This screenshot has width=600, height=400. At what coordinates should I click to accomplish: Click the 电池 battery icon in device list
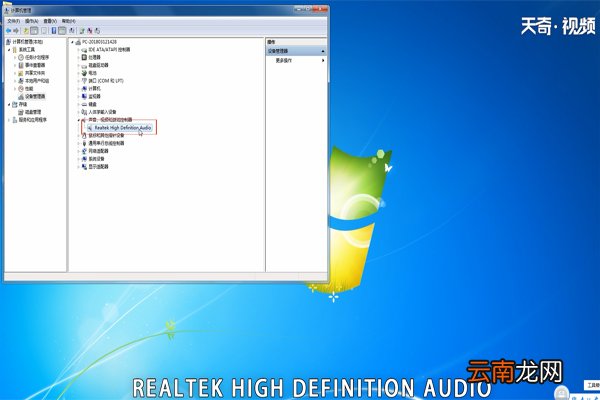pos(84,73)
